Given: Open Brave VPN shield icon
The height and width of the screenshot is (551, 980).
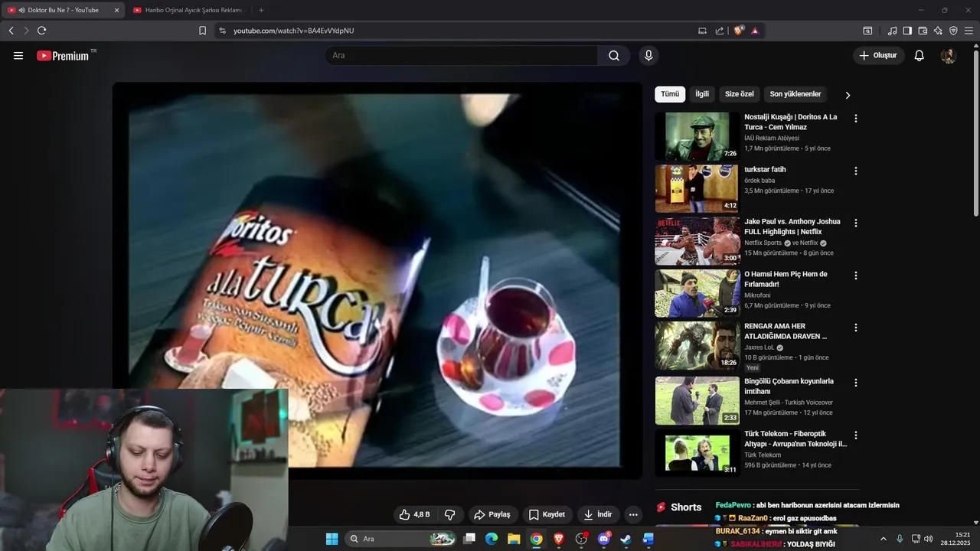Looking at the screenshot, I should point(953,31).
